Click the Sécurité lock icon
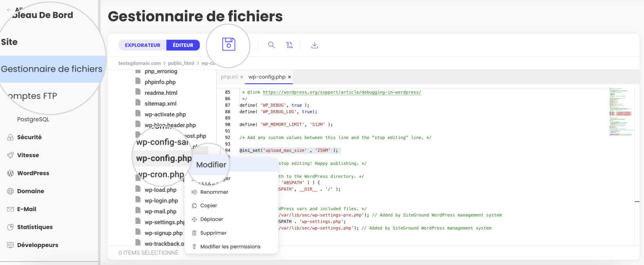 (x=10, y=137)
